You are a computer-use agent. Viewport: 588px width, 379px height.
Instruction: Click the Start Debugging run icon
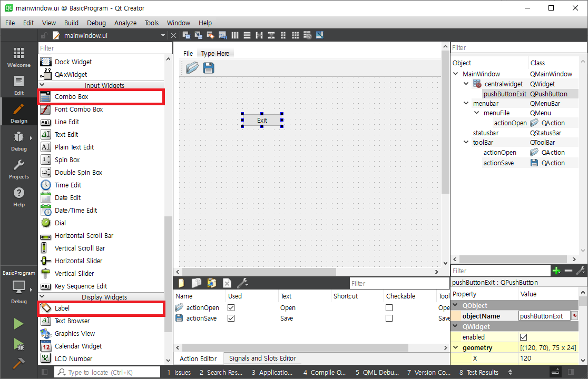pyautogui.click(x=18, y=344)
